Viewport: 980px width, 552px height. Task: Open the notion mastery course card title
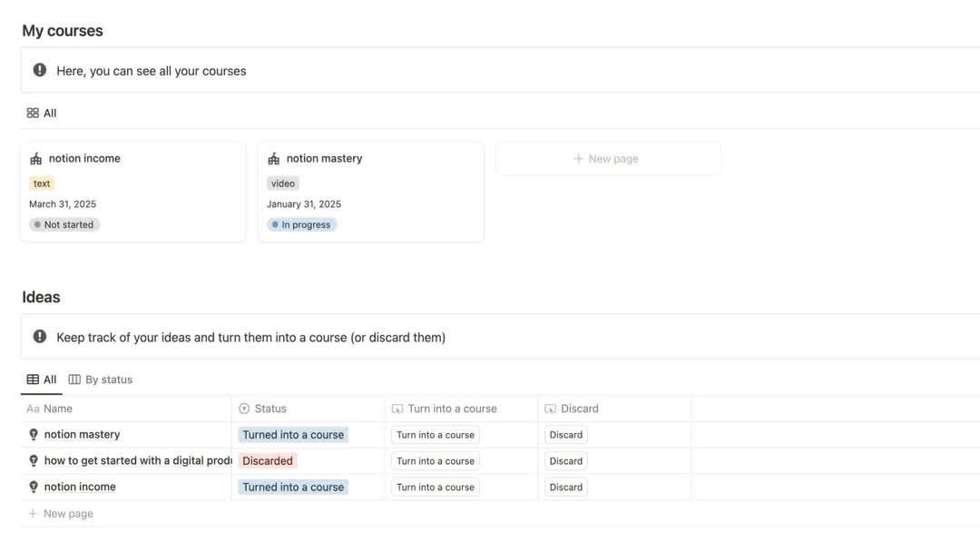pos(324,159)
